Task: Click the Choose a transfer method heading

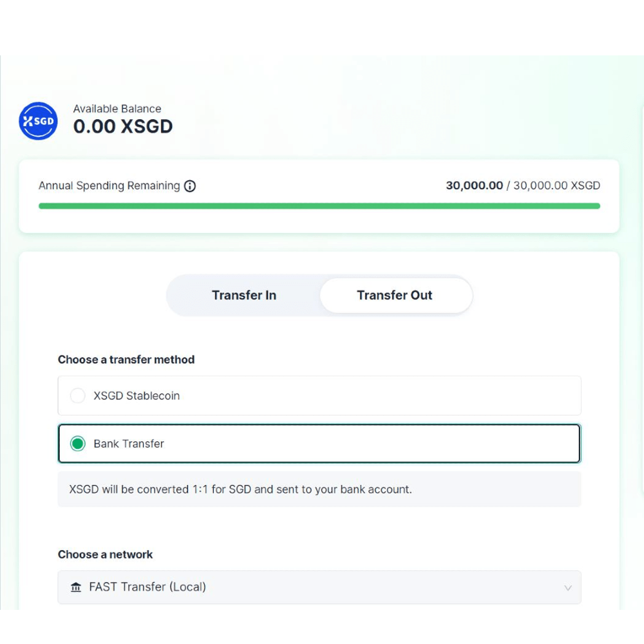Action: 126,359
